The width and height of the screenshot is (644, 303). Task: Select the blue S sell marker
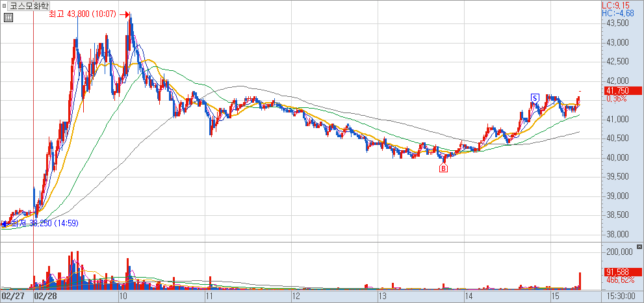point(534,98)
